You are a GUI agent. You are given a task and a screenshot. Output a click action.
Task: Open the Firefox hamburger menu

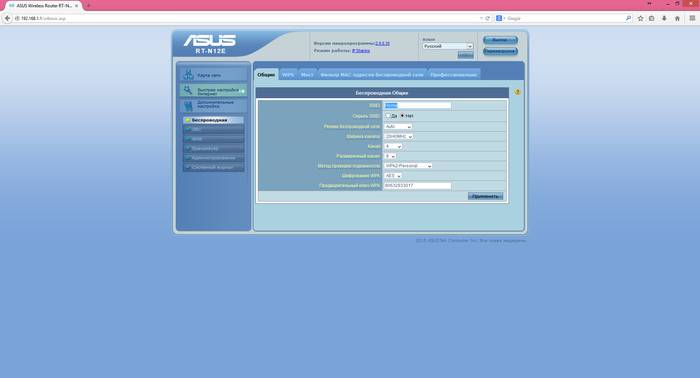(692, 18)
